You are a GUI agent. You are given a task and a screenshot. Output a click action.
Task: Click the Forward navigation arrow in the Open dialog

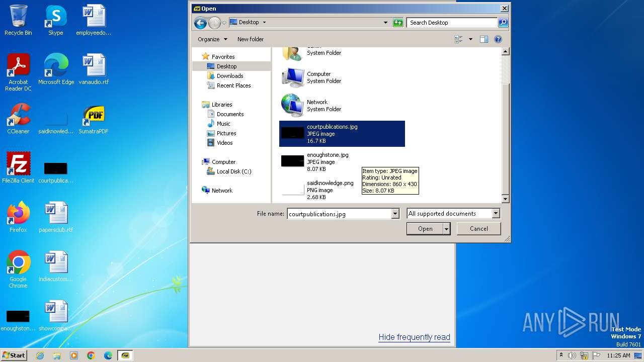[214, 23]
